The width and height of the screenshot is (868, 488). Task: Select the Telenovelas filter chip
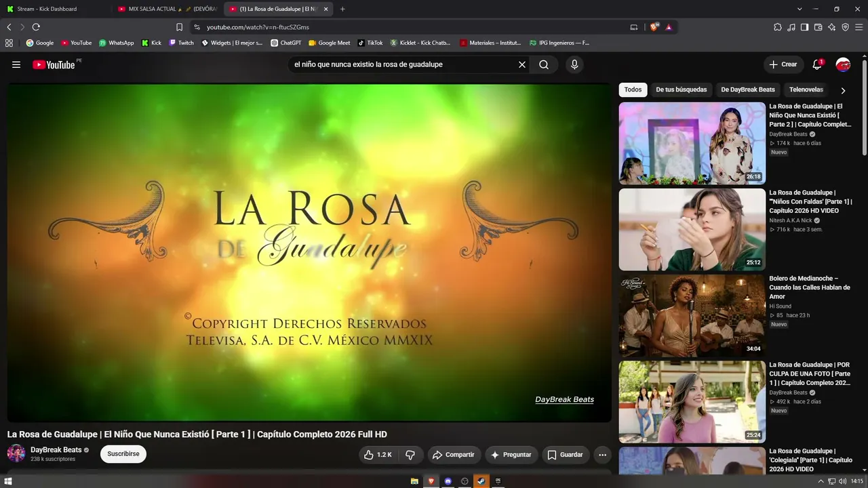click(x=806, y=89)
